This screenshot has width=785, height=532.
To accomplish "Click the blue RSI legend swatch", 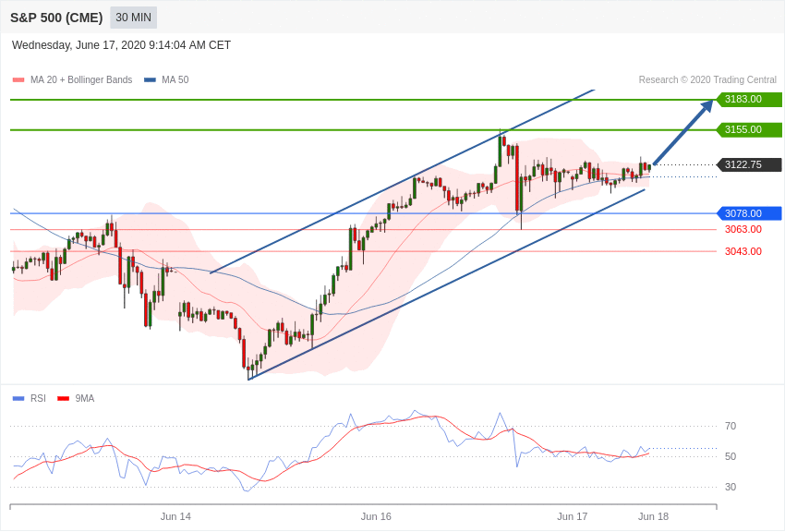I will tap(18, 398).
